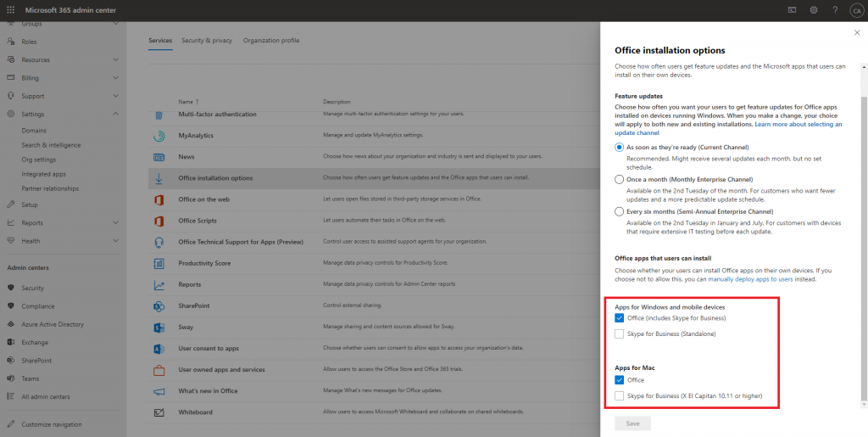The image size is (868, 437).
Task: Select Every six months Semi-Annual Enterprise Channel
Action: (620, 211)
